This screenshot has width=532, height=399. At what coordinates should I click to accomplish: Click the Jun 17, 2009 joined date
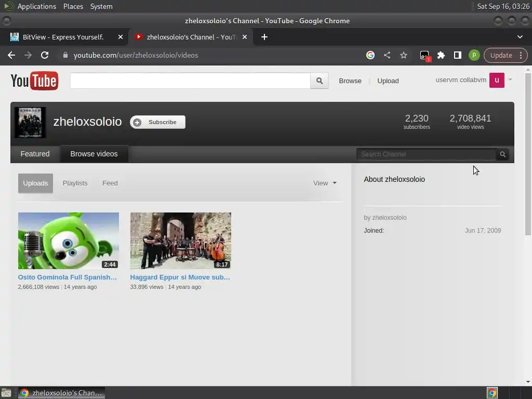point(483,231)
